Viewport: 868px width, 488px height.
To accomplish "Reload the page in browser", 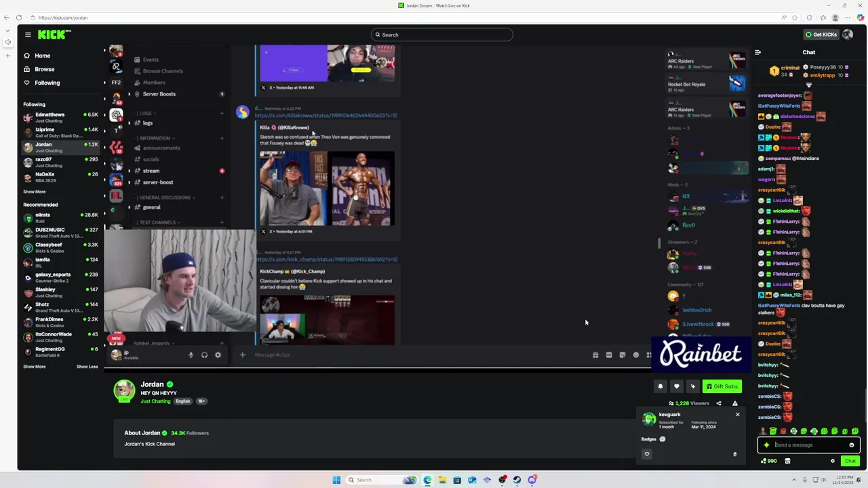I will coord(18,18).
